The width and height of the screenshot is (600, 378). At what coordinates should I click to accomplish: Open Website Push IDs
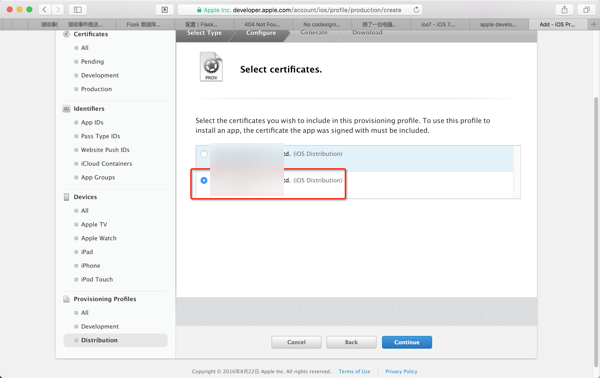coord(105,150)
